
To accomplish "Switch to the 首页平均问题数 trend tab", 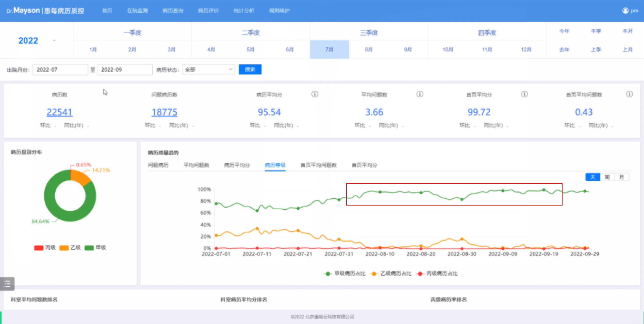I will pyautogui.click(x=319, y=165).
